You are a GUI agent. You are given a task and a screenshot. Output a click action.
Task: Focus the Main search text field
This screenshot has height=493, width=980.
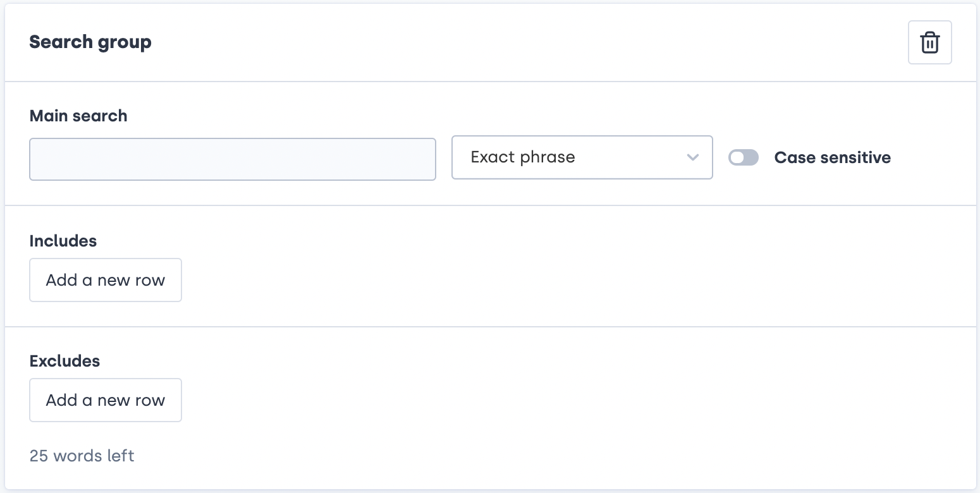pos(232,159)
